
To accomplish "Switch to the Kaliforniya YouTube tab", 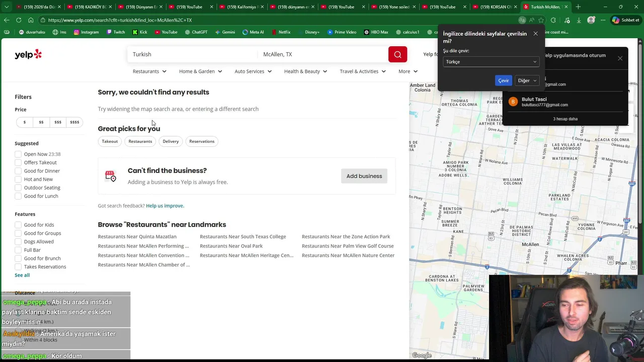I will 243,7.
